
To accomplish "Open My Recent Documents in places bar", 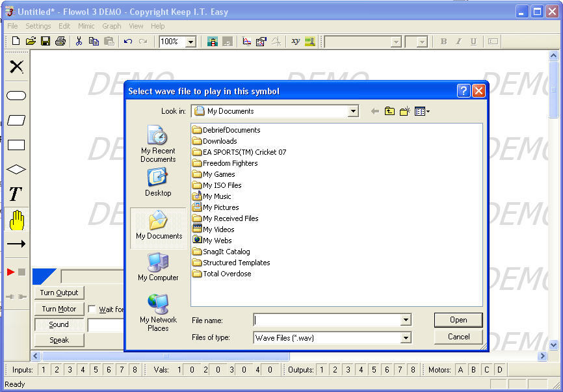I will pos(159,144).
